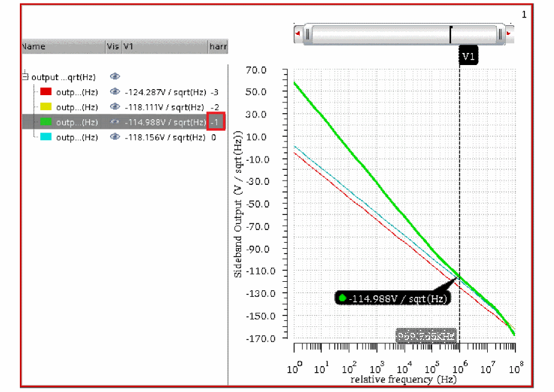This screenshot has height=392, width=554.
Task: Click the Vis column header
Action: [x=114, y=46]
